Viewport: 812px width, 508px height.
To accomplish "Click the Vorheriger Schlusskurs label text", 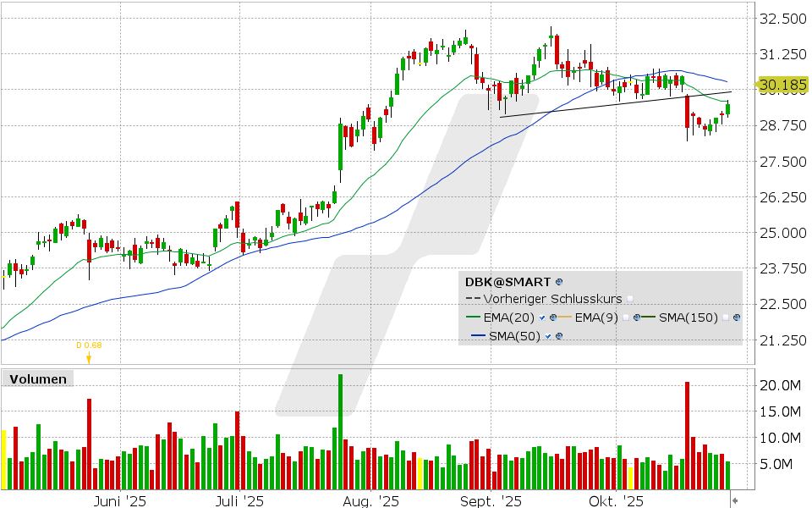I will tap(552, 299).
